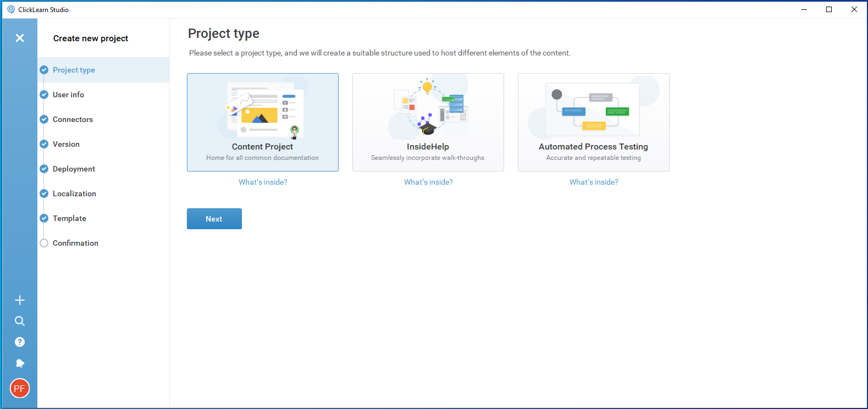This screenshot has width=868, height=409.
Task: Close the ClickLearn Studio window
Action: (854, 9)
